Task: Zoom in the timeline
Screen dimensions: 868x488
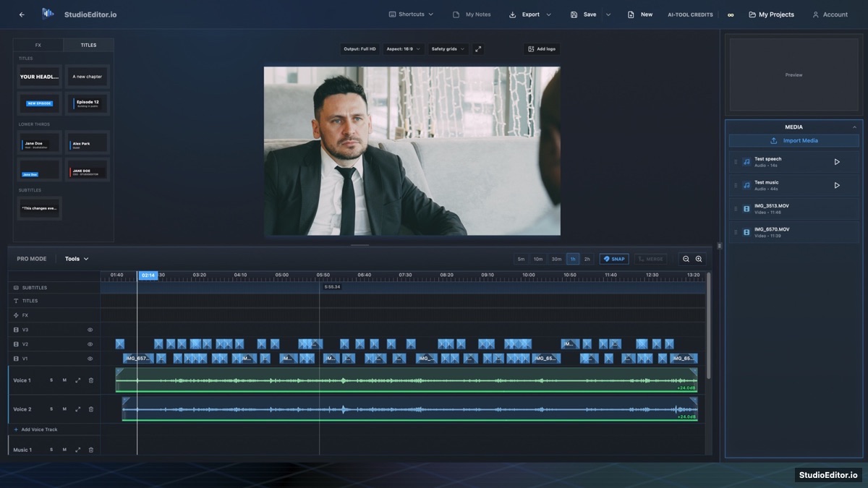Action: [x=699, y=259]
